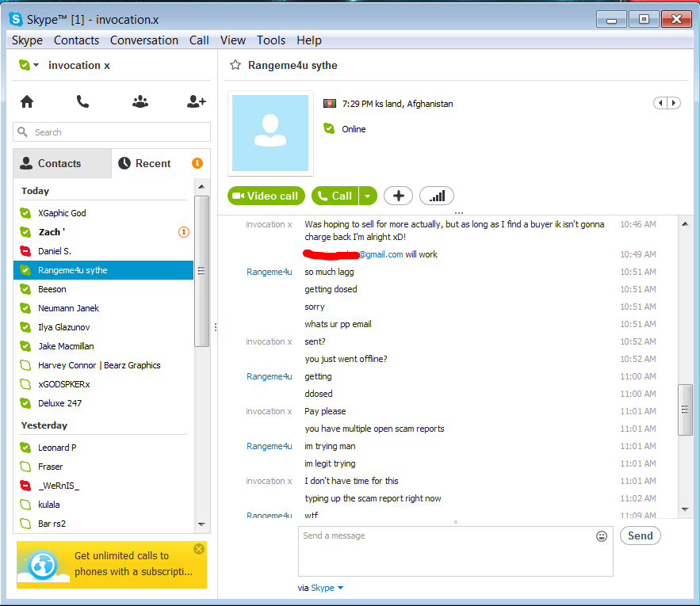The width and height of the screenshot is (700, 606).
Task: Close the yellow subscription ad banner
Action: click(x=199, y=549)
